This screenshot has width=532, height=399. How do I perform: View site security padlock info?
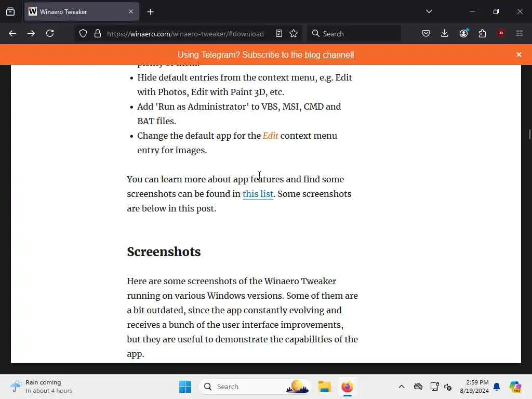(x=98, y=34)
